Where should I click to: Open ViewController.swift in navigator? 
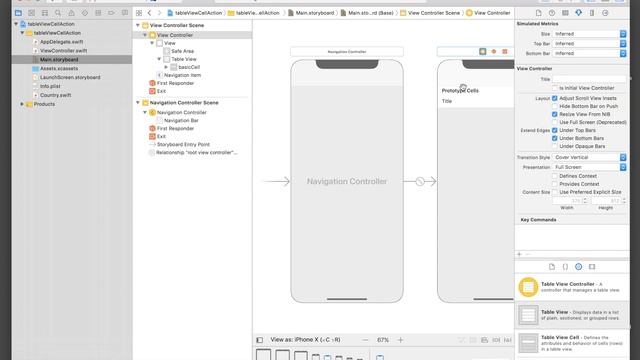[x=63, y=51]
